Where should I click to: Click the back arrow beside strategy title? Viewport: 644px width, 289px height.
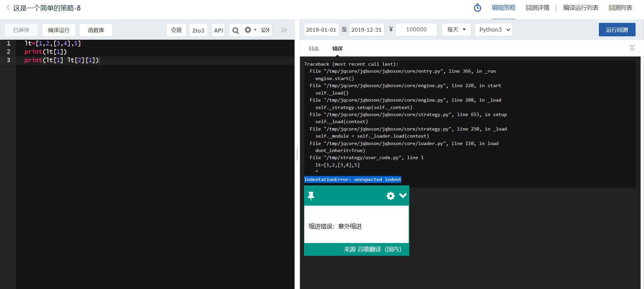tap(8, 7)
